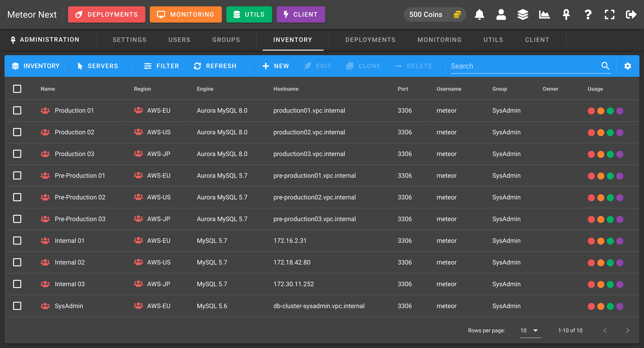Click the red usage dot for Production 01

(x=591, y=111)
